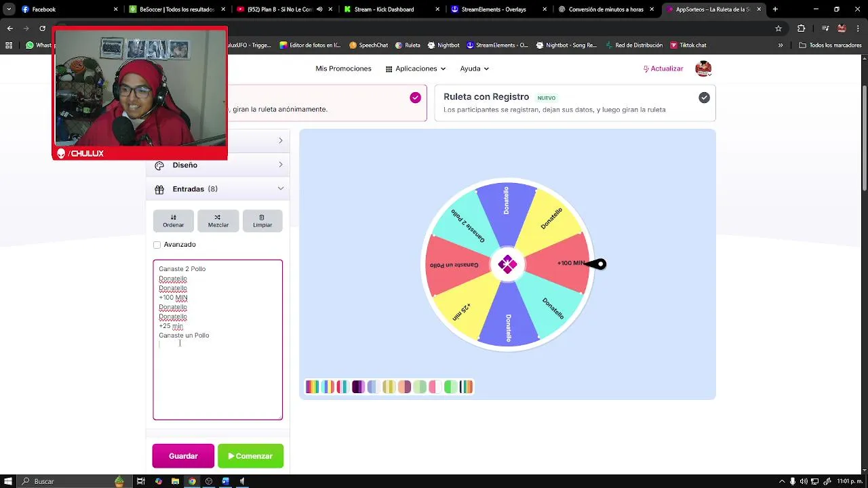Select the pink and white palette swatch
The image size is (868, 488).
click(435, 387)
